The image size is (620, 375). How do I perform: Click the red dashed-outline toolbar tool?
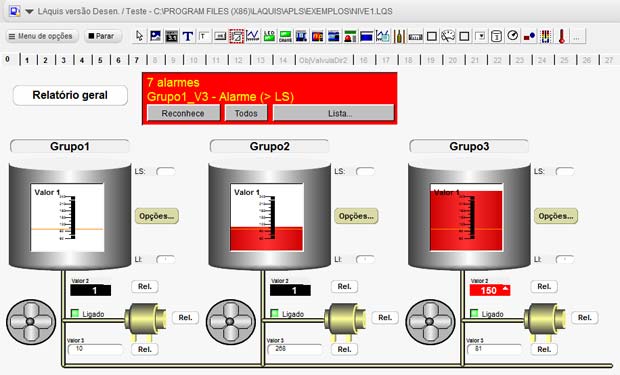pos(236,36)
